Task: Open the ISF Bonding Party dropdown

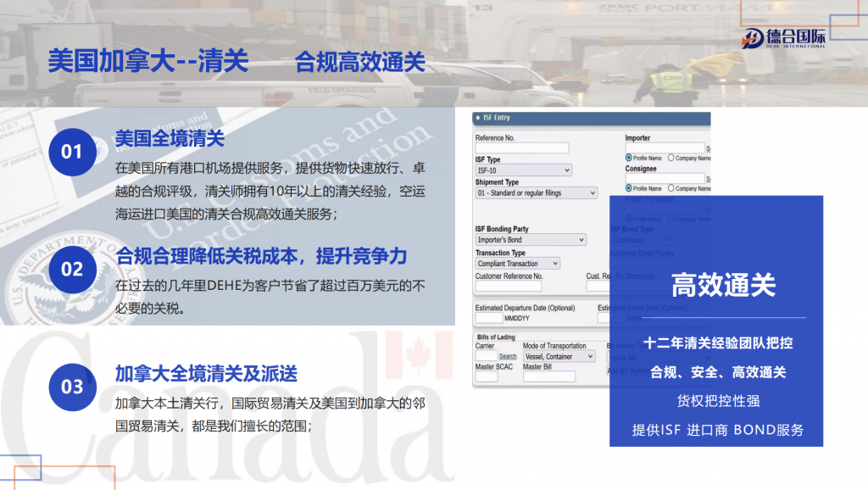Action: pos(531,241)
